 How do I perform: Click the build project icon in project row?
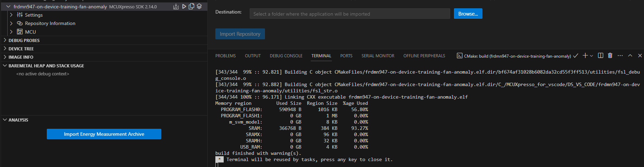[x=176, y=7]
